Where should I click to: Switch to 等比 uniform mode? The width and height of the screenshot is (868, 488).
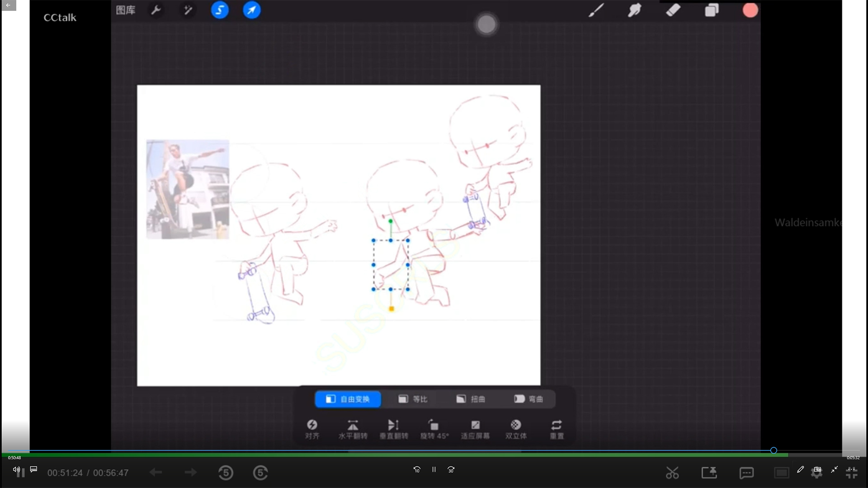pos(413,399)
